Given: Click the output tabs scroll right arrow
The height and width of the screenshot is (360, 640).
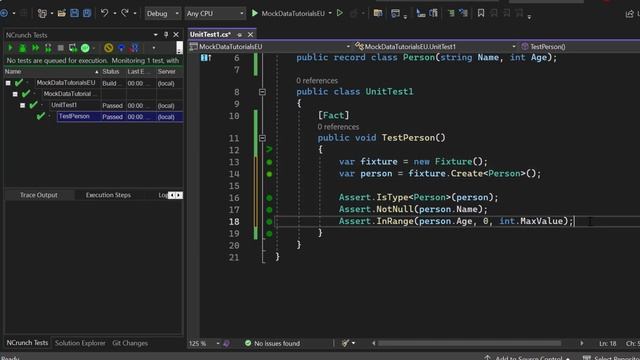Looking at the screenshot, I should [x=179, y=195].
